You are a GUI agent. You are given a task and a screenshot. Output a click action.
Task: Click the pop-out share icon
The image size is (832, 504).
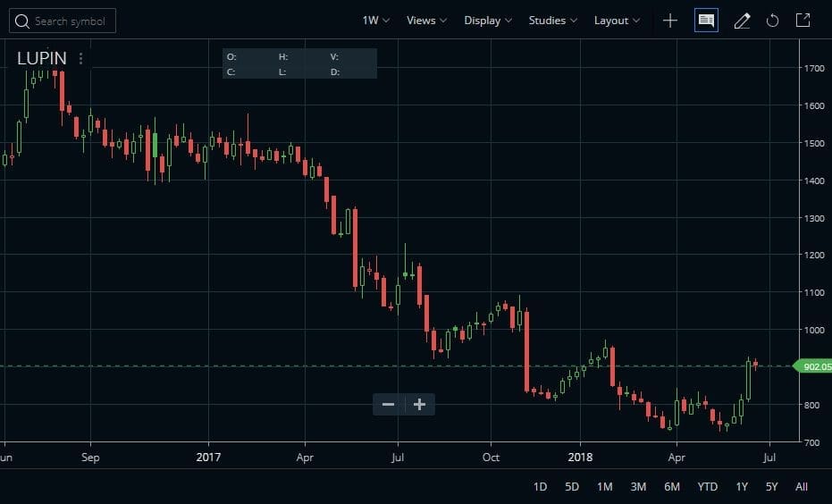(x=803, y=21)
